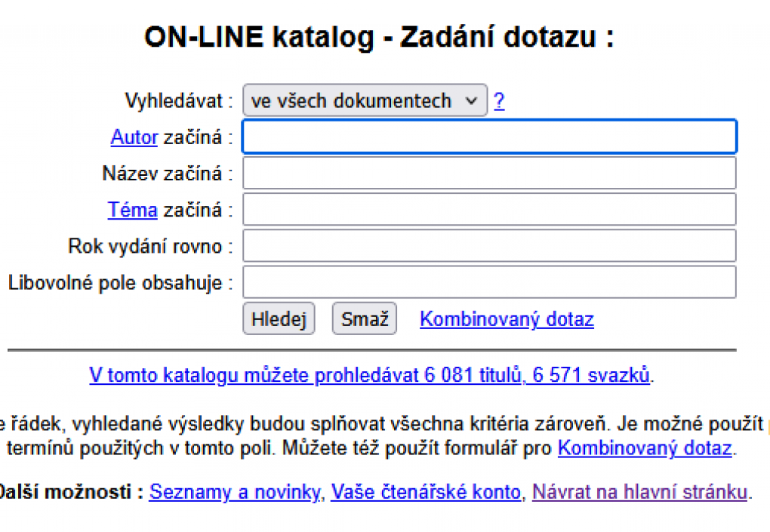Select the label text 'Vyhledávat :'
770x532 pixels.
click(179, 100)
